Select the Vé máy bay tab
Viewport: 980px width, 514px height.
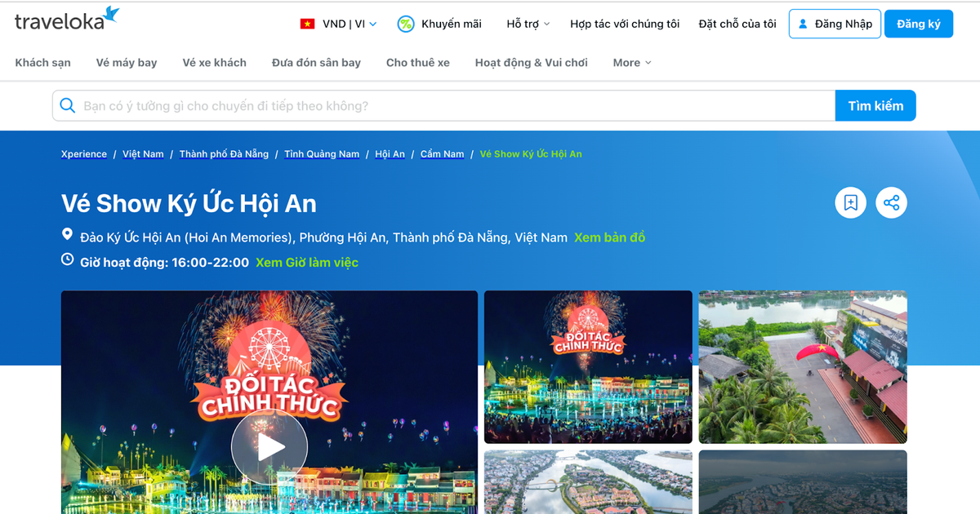pos(127,62)
